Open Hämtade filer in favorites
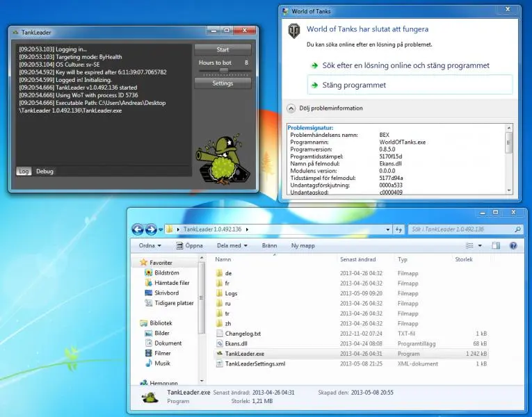 coord(172,283)
